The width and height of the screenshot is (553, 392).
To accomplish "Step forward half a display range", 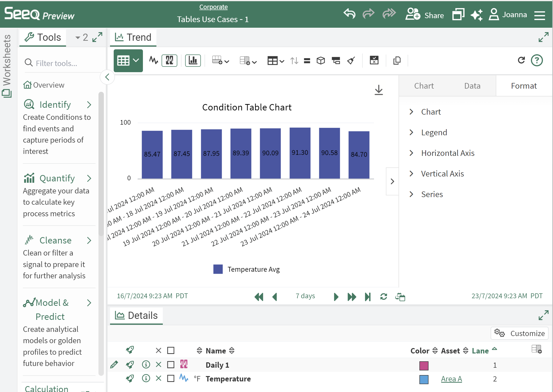I will point(336,297).
